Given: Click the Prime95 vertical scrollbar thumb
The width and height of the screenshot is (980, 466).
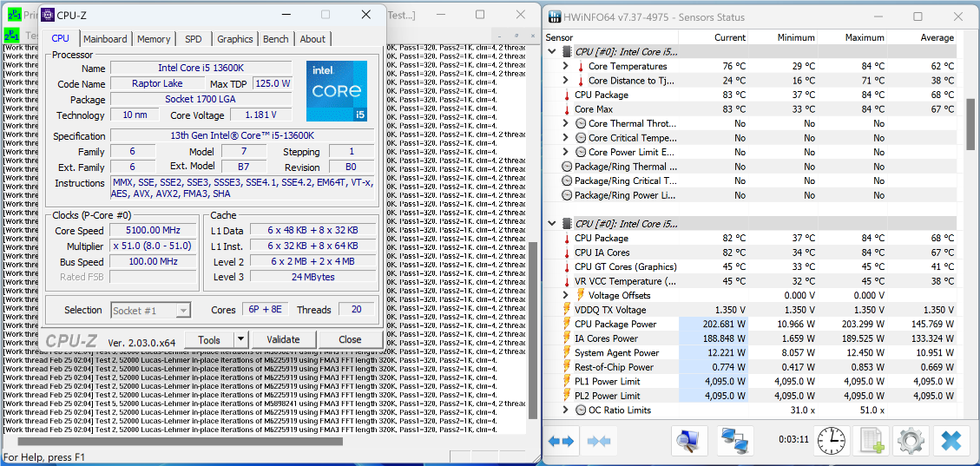Looking at the screenshot, I should click(x=533, y=331).
